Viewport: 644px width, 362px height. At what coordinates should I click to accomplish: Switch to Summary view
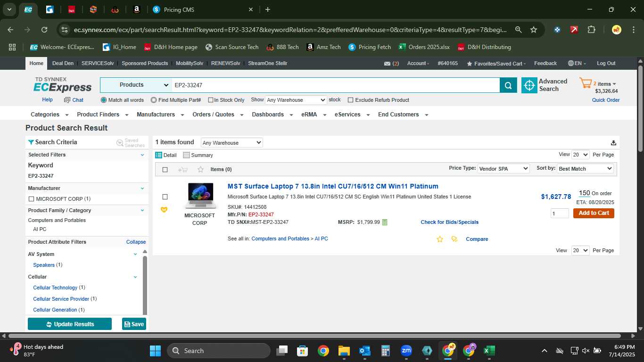coord(198,155)
